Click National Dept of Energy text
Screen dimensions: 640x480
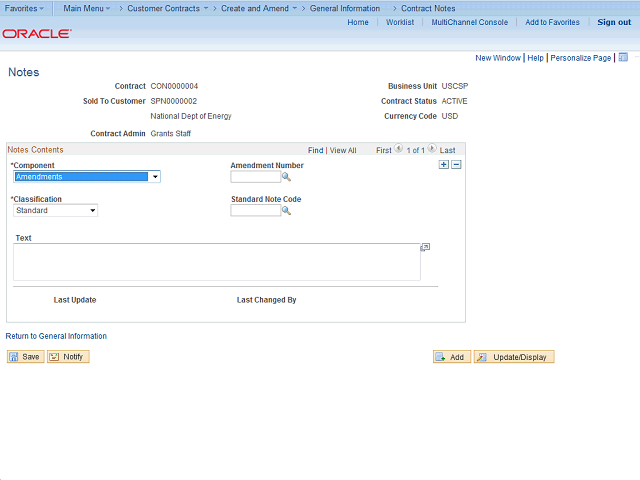(191, 116)
